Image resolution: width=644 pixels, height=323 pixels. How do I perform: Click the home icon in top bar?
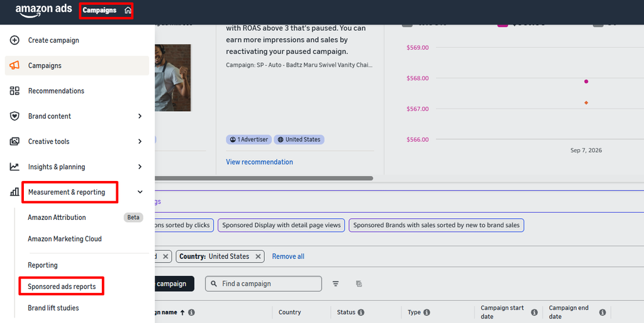[x=128, y=10]
